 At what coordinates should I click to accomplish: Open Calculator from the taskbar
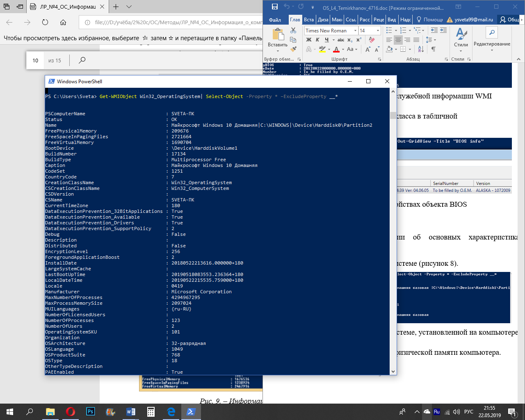point(151,412)
